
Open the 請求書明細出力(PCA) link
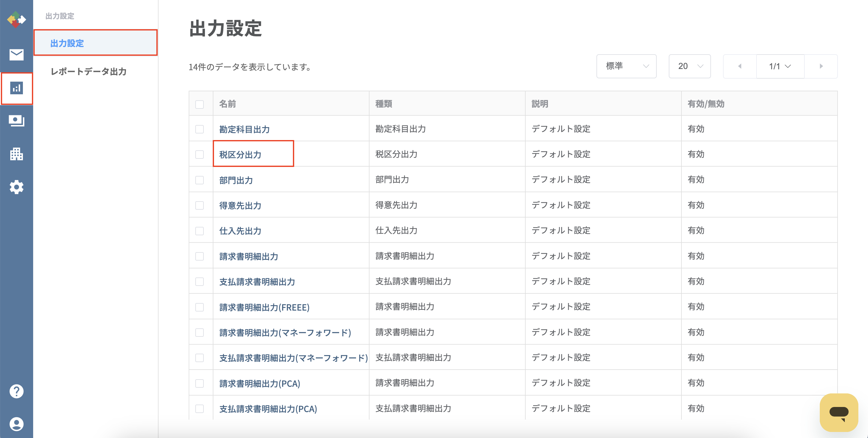[x=259, y=383]
